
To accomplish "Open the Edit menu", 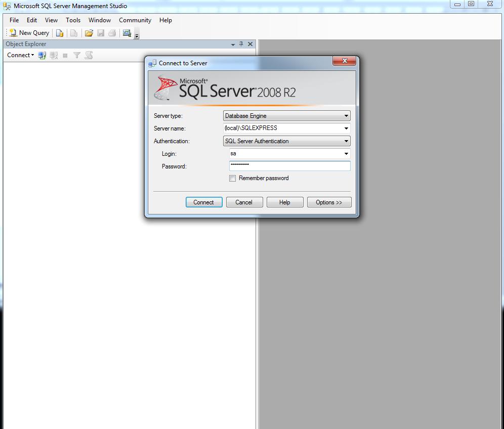I will tap(32, 20).
